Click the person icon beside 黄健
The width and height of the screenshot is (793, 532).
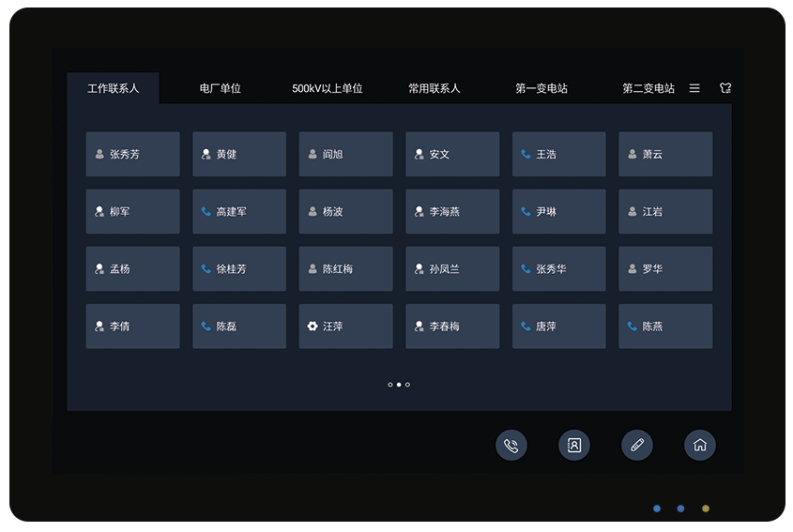point(206,154)
